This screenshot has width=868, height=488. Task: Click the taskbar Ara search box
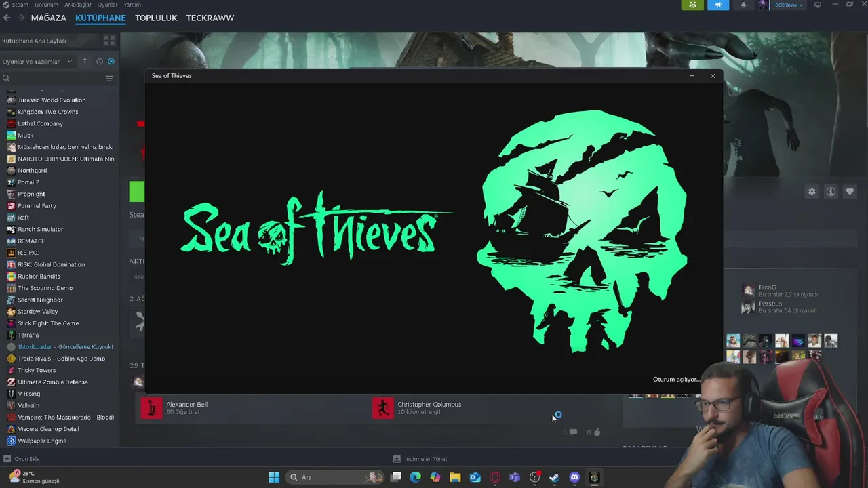point(336,477)
